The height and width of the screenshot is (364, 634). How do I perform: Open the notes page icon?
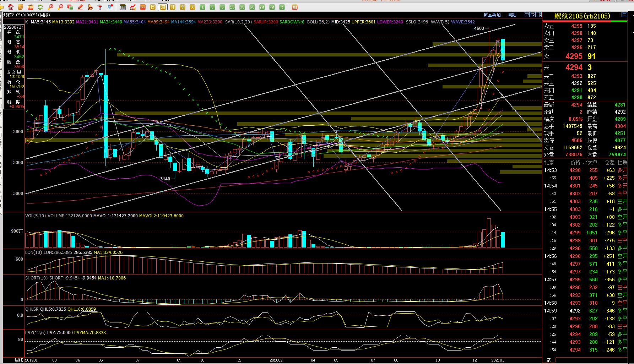pyautogui.click(x=21, y=7)
